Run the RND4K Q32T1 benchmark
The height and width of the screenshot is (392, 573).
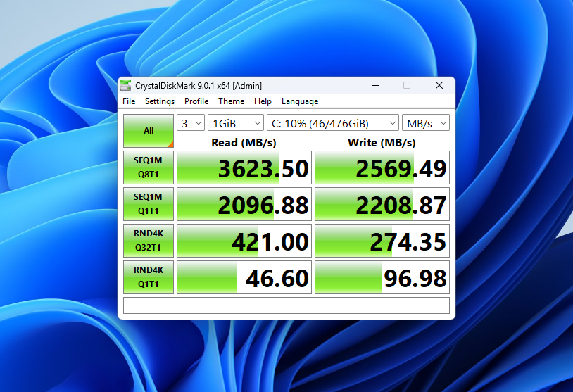click(x=149, y=241)
